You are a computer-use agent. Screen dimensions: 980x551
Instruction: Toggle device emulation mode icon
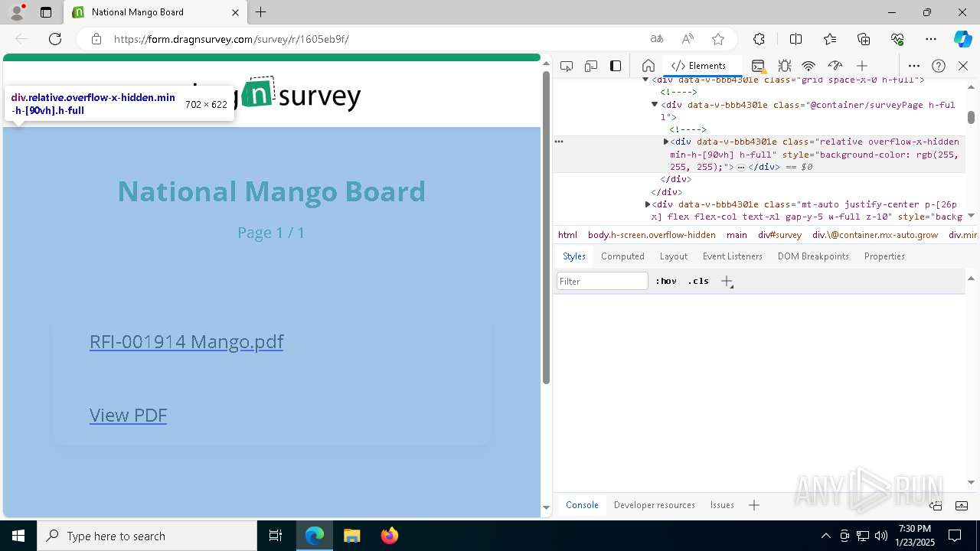[x=591, y=66]
